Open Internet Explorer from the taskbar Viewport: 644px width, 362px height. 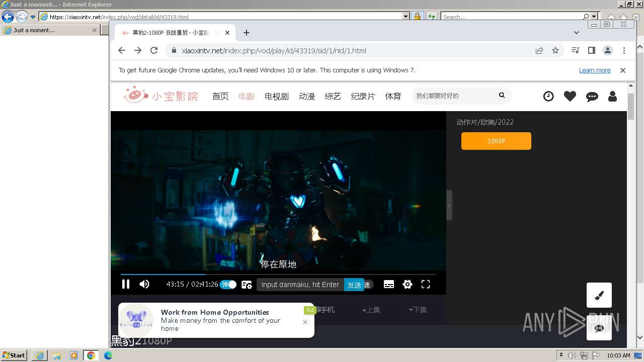pyautogui.click(x=40, y=355)
